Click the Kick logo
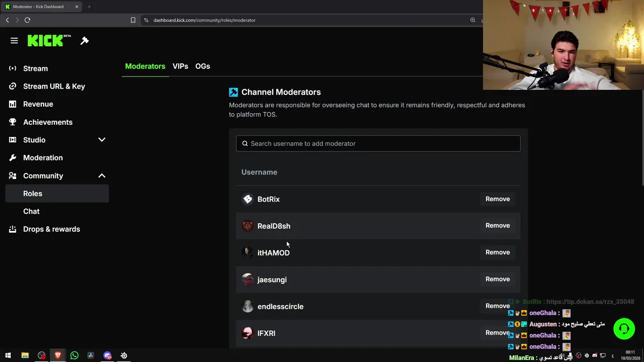644x362 pixels. 46,41
